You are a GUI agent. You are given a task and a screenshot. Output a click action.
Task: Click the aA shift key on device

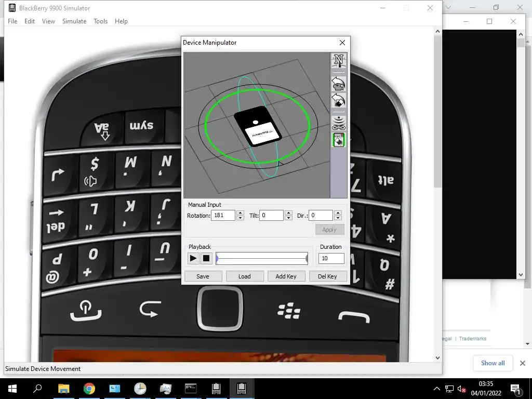[102, 130]
